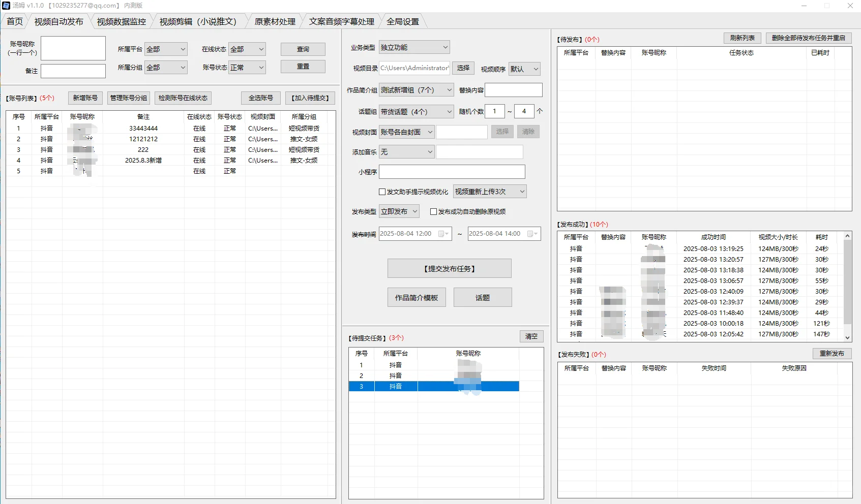Click the 清除 cover button
This screenshot has width=861, height=504.
pyautogui.click(x=528, y=132)
